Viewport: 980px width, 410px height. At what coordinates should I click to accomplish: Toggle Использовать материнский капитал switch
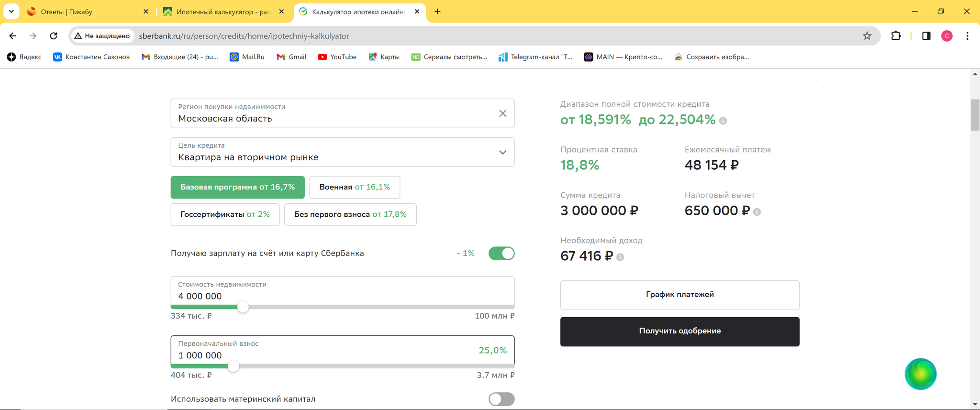(x=501, y=399)
